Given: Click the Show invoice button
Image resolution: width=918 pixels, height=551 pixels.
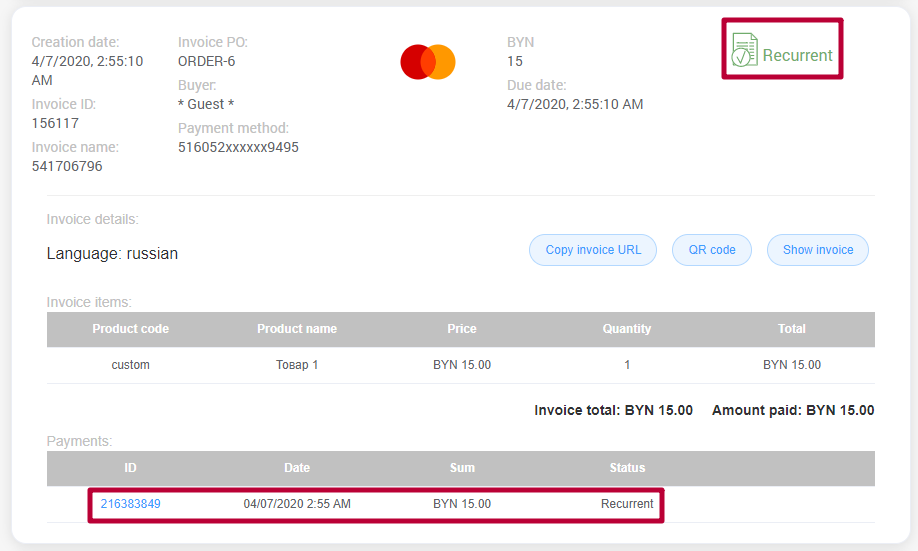Looking at the screenshot, I should pos(817,250).
